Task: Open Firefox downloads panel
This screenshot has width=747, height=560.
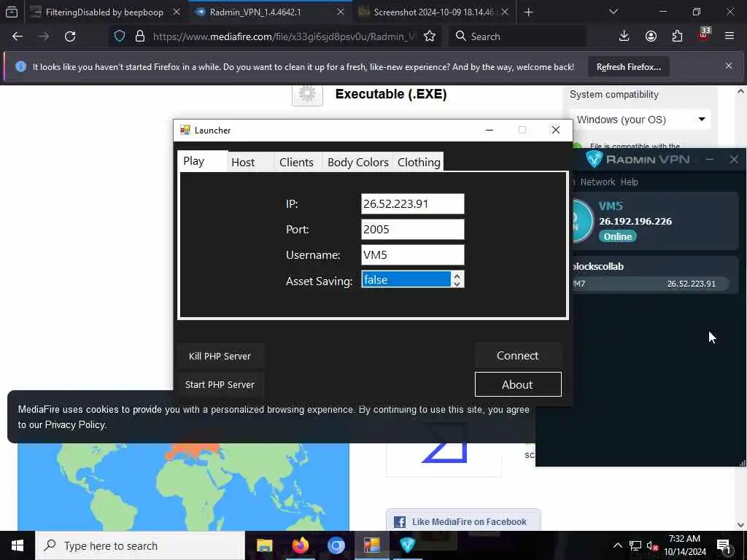Action: [624, 36]
